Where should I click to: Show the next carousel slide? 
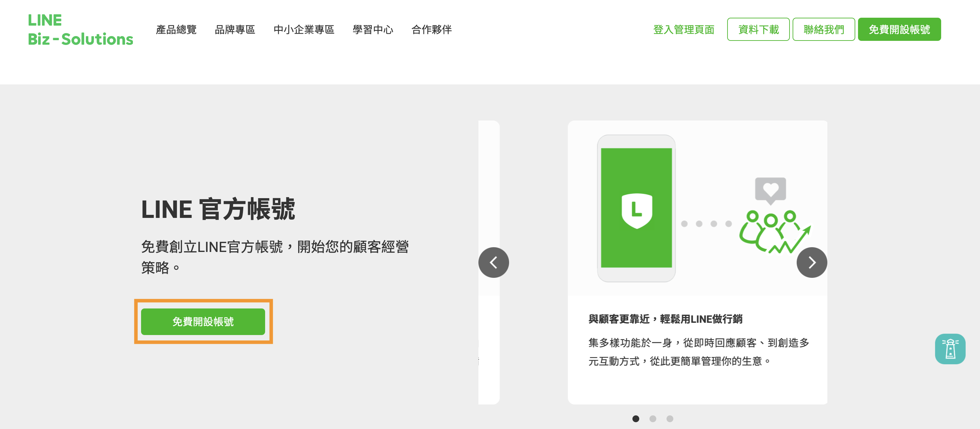(812, 263)
